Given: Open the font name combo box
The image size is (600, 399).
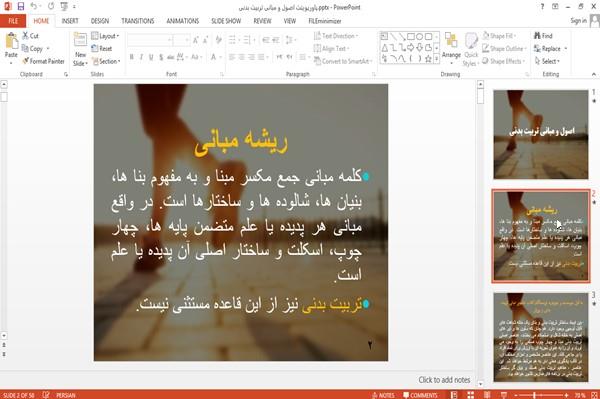Looking at the screenshot, I should point(150,40).
